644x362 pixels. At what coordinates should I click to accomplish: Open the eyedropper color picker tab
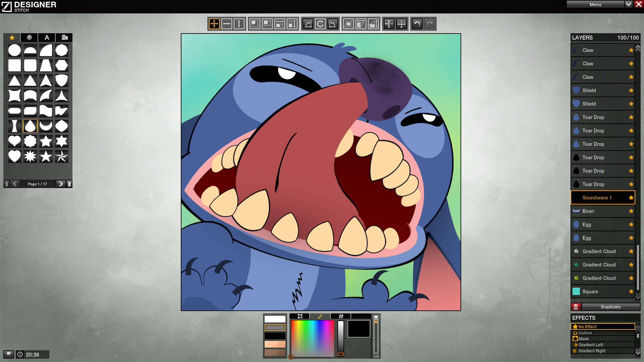[x=320, y=316]
